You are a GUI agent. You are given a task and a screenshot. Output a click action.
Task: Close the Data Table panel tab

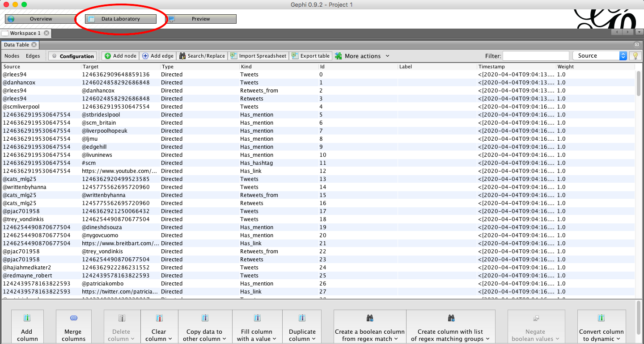34,45
